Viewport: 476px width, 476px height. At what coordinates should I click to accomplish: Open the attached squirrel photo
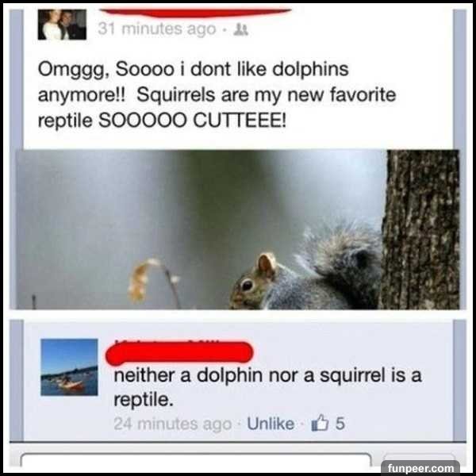[238, 229]
